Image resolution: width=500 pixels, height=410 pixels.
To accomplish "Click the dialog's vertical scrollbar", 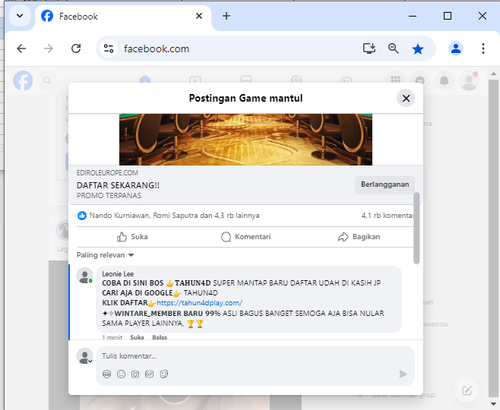I will 417,228.
